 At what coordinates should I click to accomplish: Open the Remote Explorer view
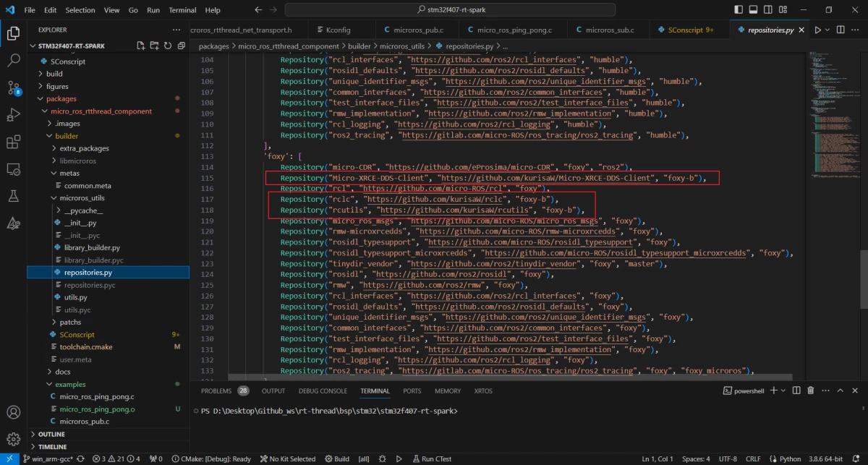coord(13,168)
